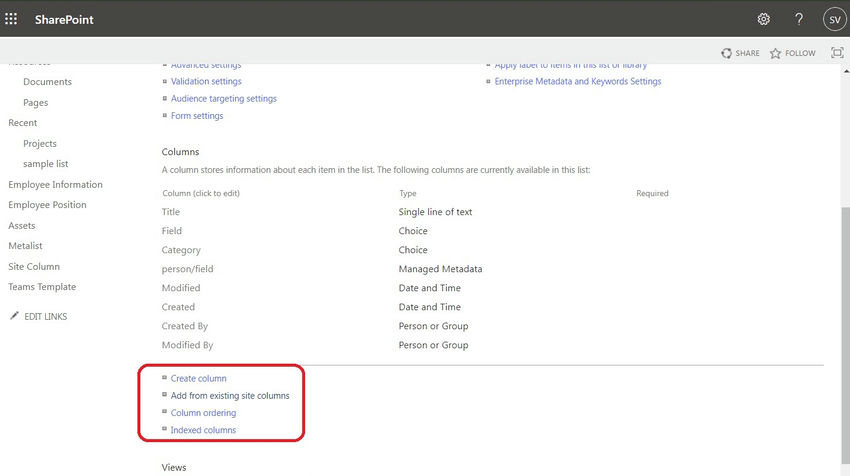Edit the person/field column
Image resolution: width=850 pixels, height=476 pixels.
[x=187, y=269]
